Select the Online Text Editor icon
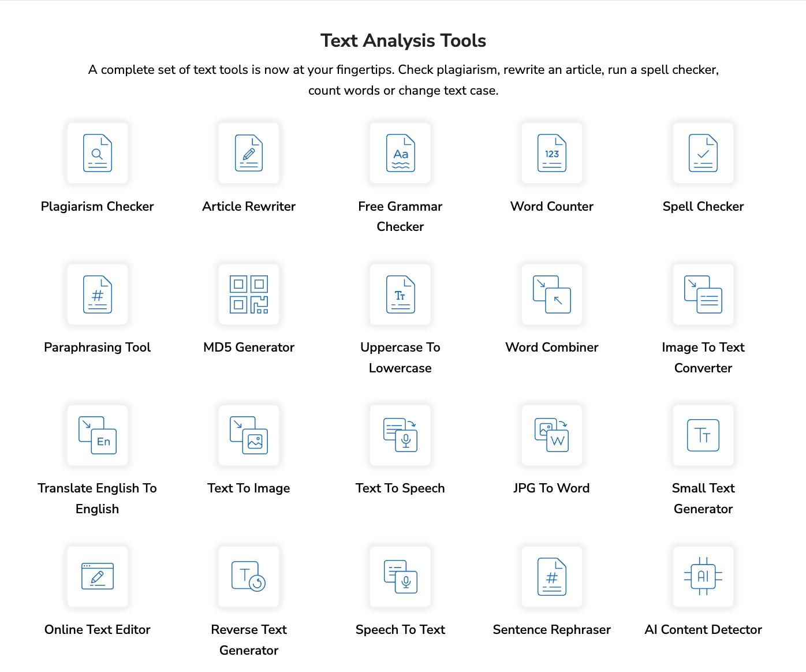The width and height of the screenshot is (806, 672). coord(97,576)
